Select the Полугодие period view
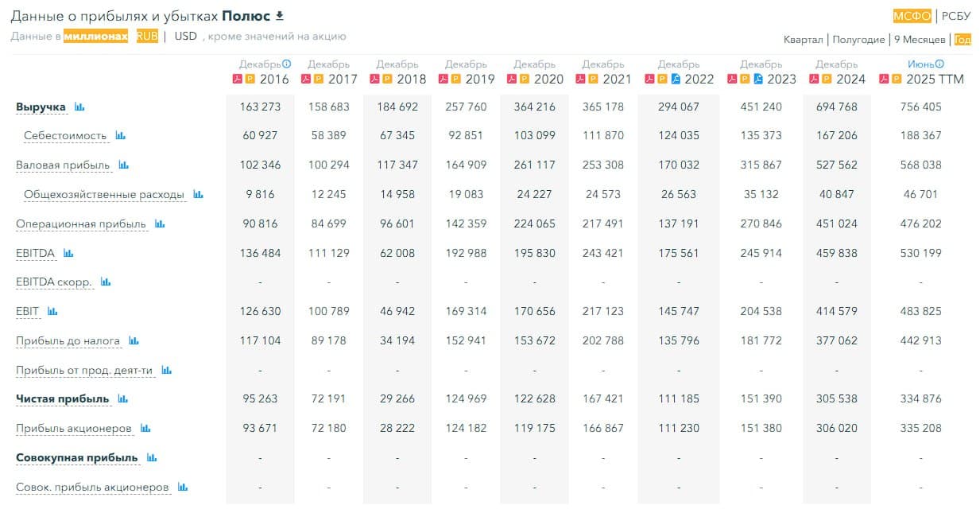This screenshot has height=513, width=980. [x=858, y=40]
